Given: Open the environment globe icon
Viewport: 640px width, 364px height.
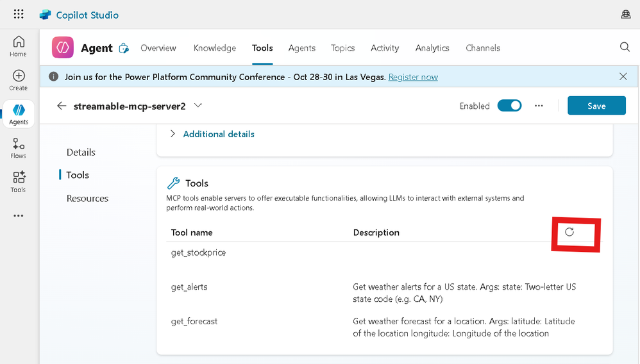Looking at the screenshot, I should [626, 14].
